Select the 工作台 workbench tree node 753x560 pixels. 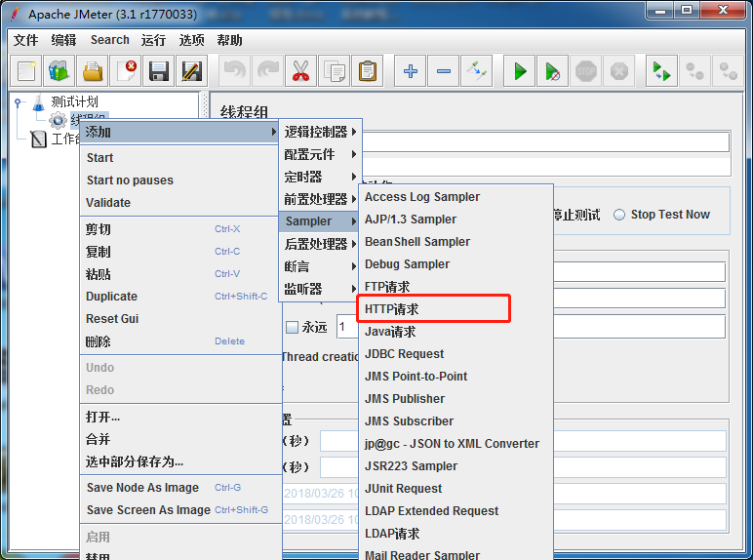[x=55, y=139]
